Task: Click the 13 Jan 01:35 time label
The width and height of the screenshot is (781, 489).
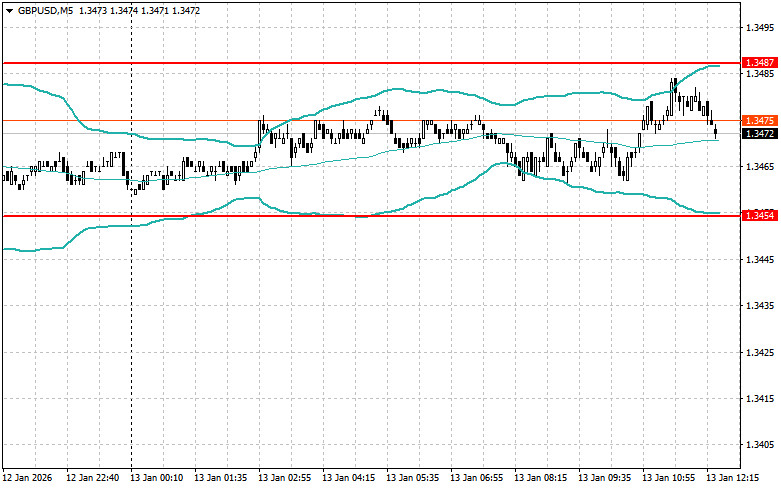Action: pyautogui.click(x=221, y=478)
